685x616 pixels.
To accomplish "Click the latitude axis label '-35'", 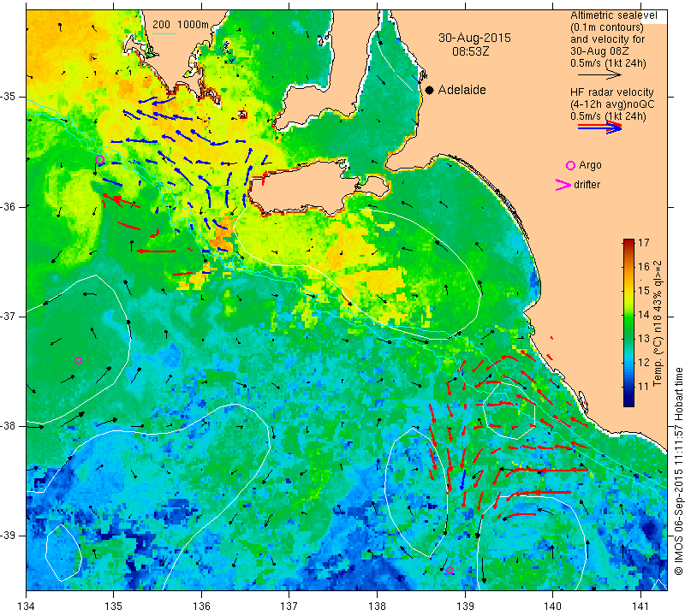I will [x=9, y=97].
